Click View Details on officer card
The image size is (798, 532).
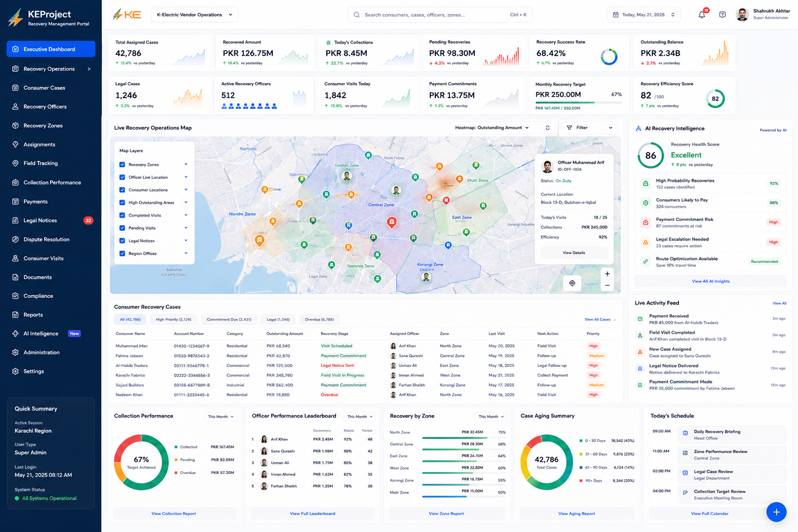(x=574, y=253)
